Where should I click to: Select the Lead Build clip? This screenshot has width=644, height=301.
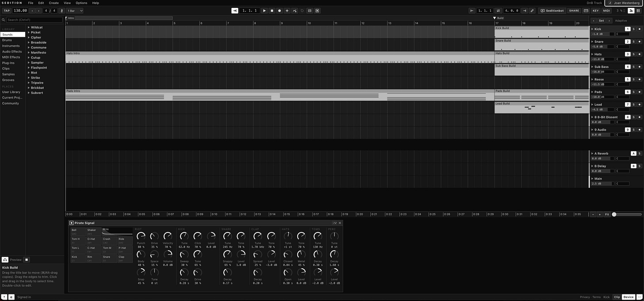click(x=542, y=108)
